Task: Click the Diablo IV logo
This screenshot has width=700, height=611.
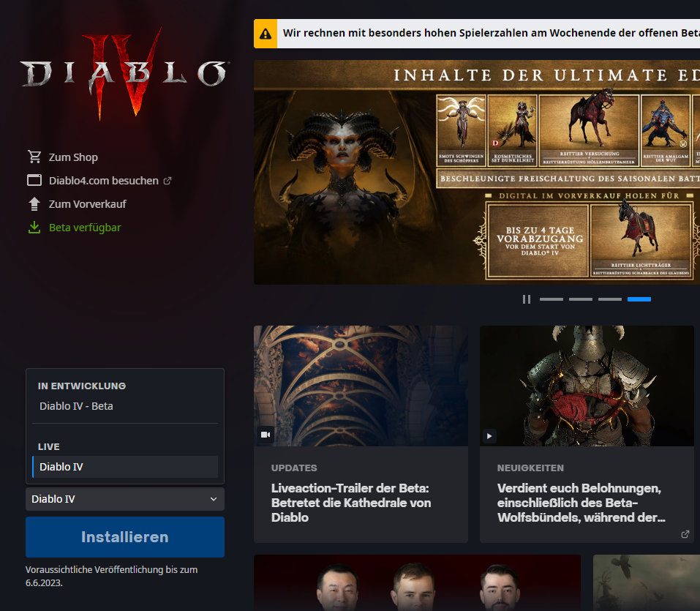Action: (x=124, y=74)
